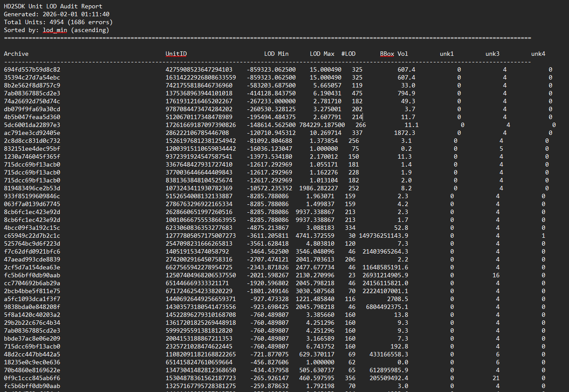This screenshot has width=569, height=392.
Task: Click UnitID '10010666755538663955'
Action: click(x=201, y=220)
